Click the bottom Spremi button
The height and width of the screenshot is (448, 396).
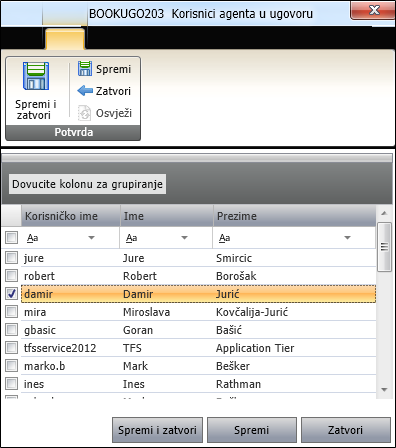252,430
